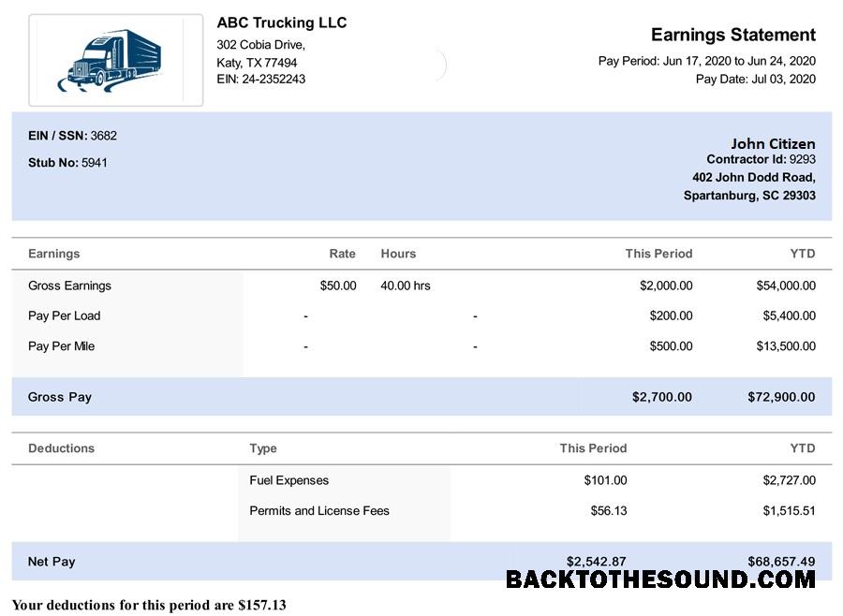The width and height of the screenshot is (843, 616).
Task: Click the '$2,700.00' gross pay total
Action: 662,397
